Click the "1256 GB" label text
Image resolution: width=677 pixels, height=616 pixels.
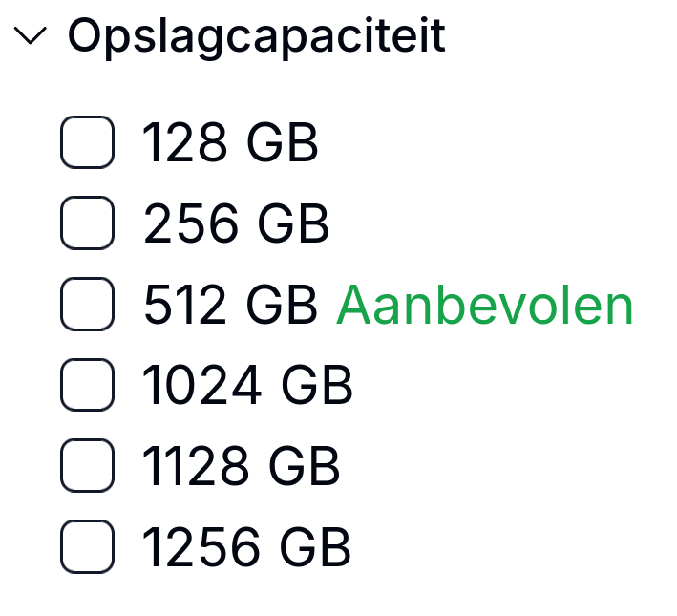coord(246,549)
